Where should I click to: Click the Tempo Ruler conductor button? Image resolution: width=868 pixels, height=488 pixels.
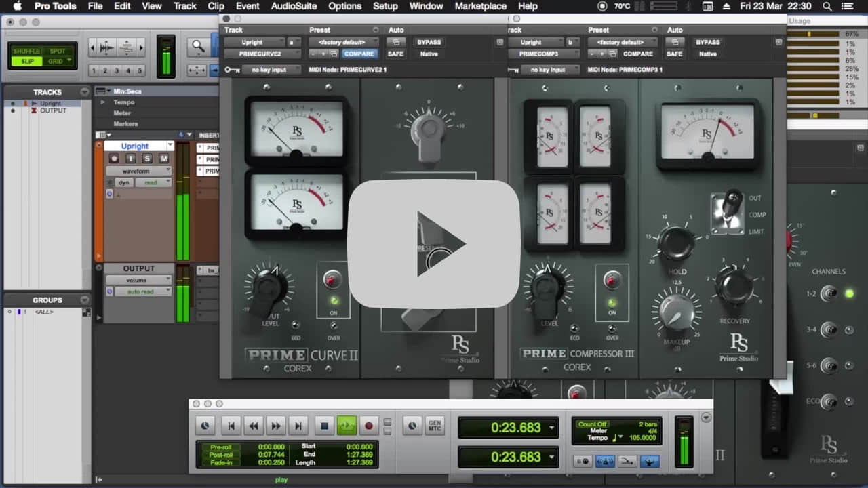[x=650, y=461]
